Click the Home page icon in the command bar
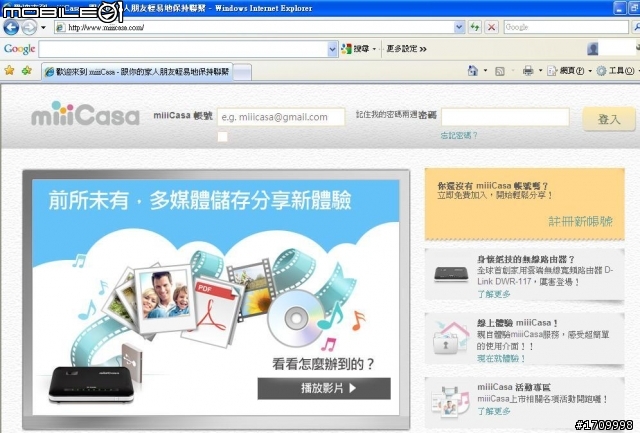Image resolution: width=640 pixels, height=433 pixels. 473,71
